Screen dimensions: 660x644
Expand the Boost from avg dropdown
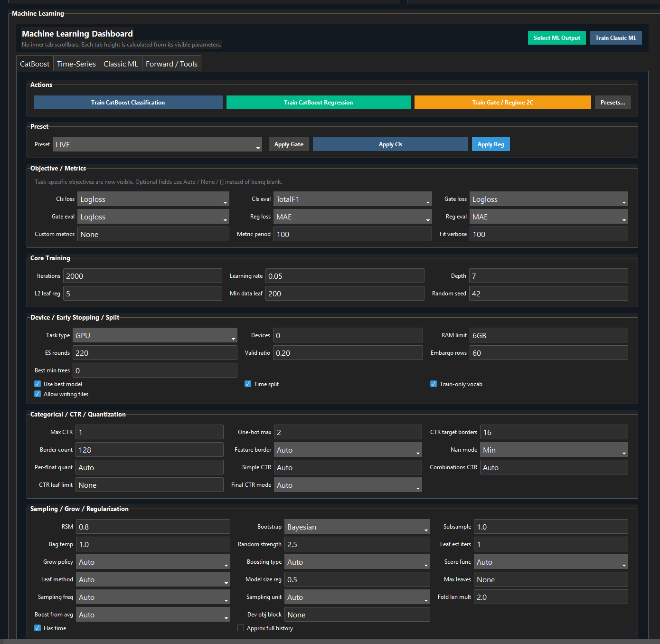pos(153,615)
